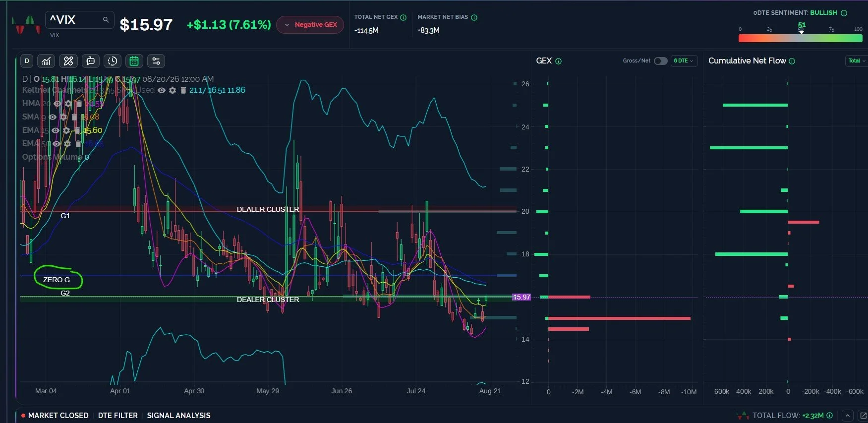This screenshot has width=868, height=423.
Task: Delete the HMA 20 indicator
Action: coord(79,104)
